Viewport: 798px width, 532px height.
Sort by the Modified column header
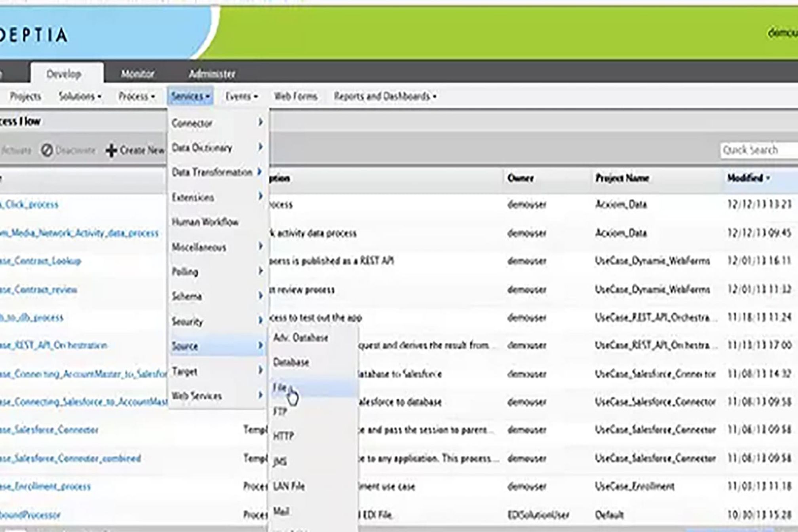pyautogui.click(x=745, y=178)
